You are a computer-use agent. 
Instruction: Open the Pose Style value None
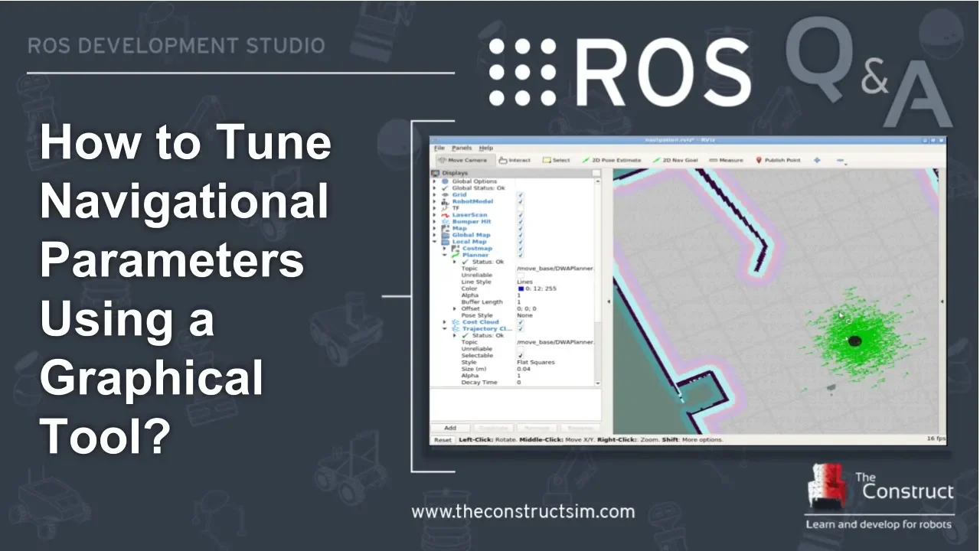coord(524,315)
